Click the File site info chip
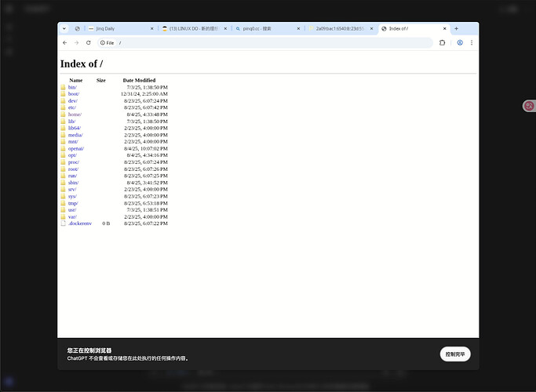Image resolution: width=536 pixels, height=392 pixels. (107, 42)
